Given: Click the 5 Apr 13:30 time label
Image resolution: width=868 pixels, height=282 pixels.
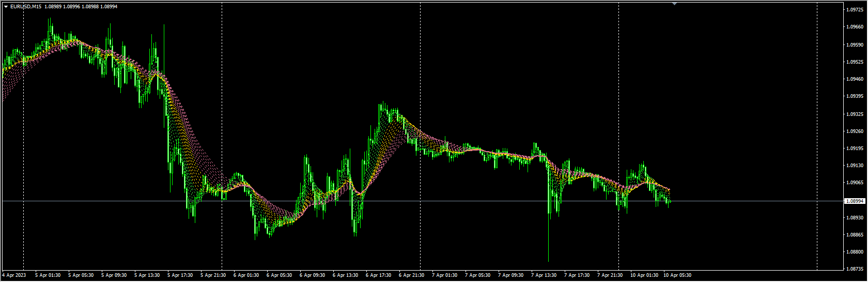Looking at the screenshot, I should [x=147, y=275].
